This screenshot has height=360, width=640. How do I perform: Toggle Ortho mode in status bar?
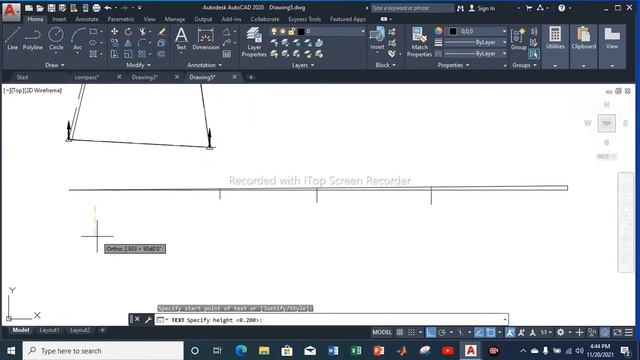(431, 332)
